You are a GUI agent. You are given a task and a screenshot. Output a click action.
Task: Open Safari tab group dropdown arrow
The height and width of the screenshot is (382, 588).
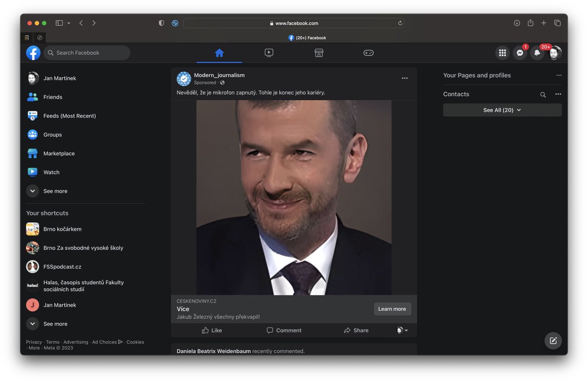click(x=69, y=23)
